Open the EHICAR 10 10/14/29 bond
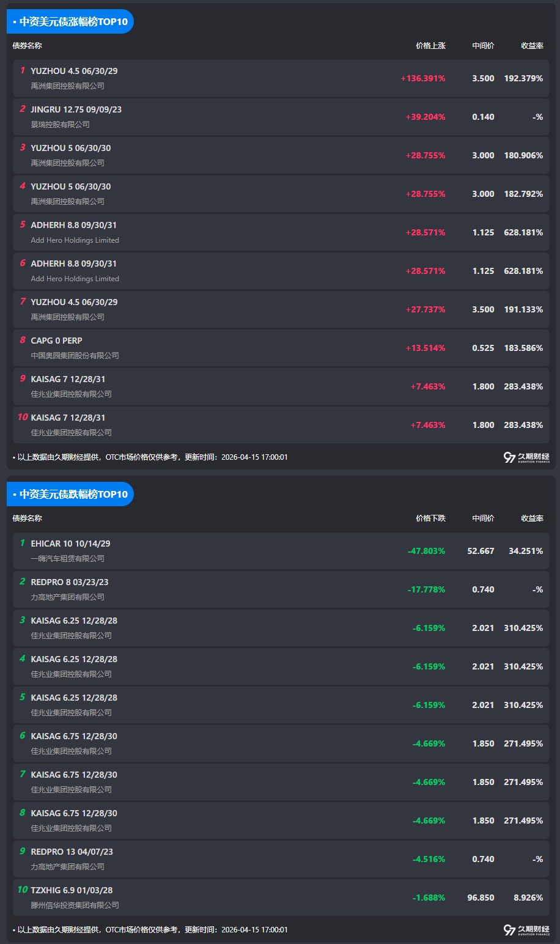Viewport: 560px width, 944px height. point(70,544)
